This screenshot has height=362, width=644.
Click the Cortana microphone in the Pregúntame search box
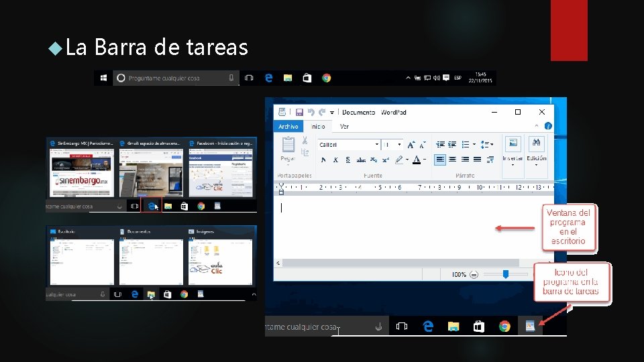pyautogui.click(x=231, y=78)
